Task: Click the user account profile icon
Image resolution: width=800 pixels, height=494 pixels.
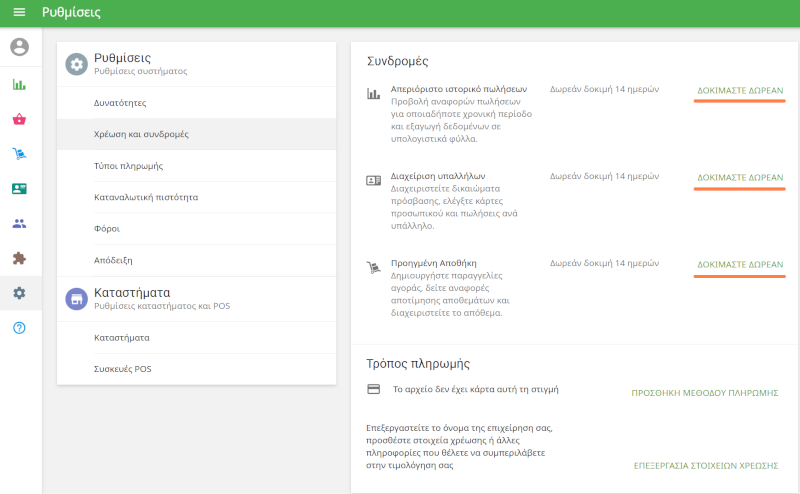Action: pyautogui.click(x=20, y=47)
